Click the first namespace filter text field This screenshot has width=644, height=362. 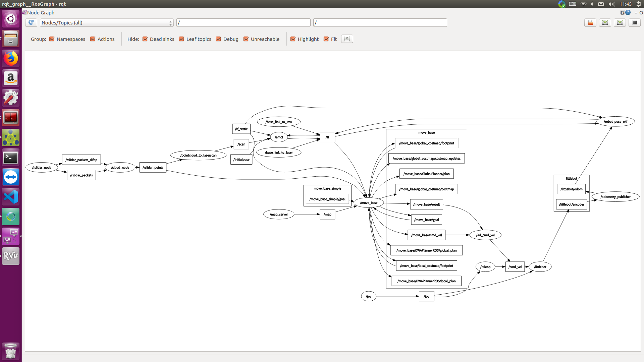pyautogui.click(x=243, y=22)
